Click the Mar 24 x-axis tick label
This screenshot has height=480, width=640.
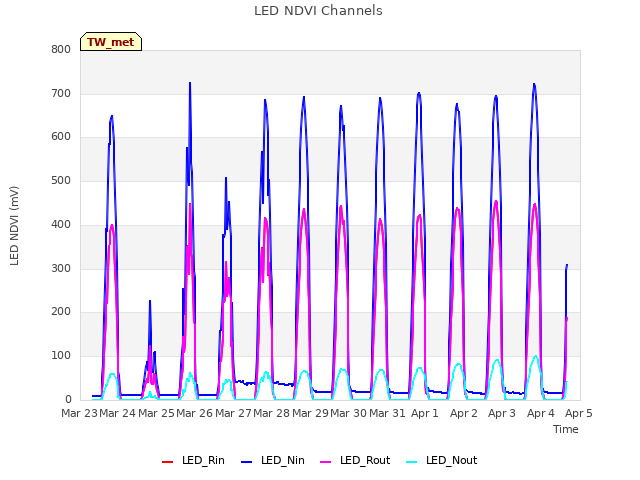pos(118,413)
